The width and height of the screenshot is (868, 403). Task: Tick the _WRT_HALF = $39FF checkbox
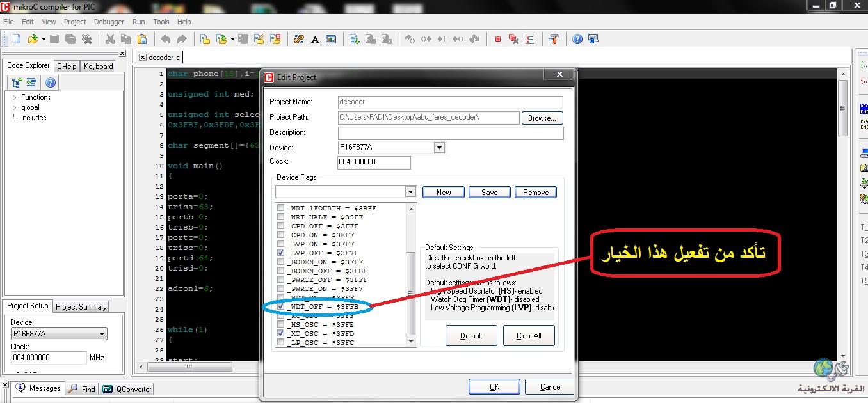click(281, 217)
